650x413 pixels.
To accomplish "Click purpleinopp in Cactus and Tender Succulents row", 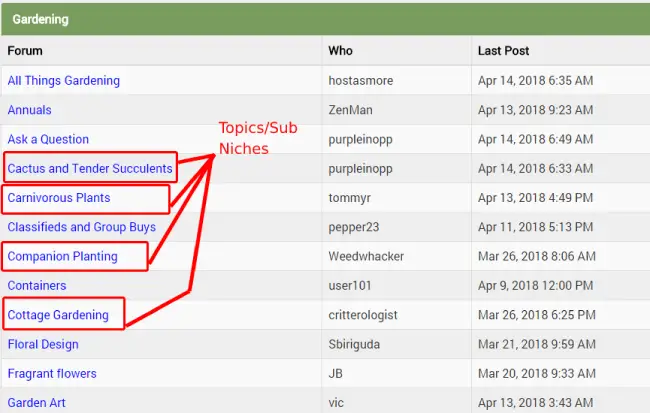I will pos(360,169).
